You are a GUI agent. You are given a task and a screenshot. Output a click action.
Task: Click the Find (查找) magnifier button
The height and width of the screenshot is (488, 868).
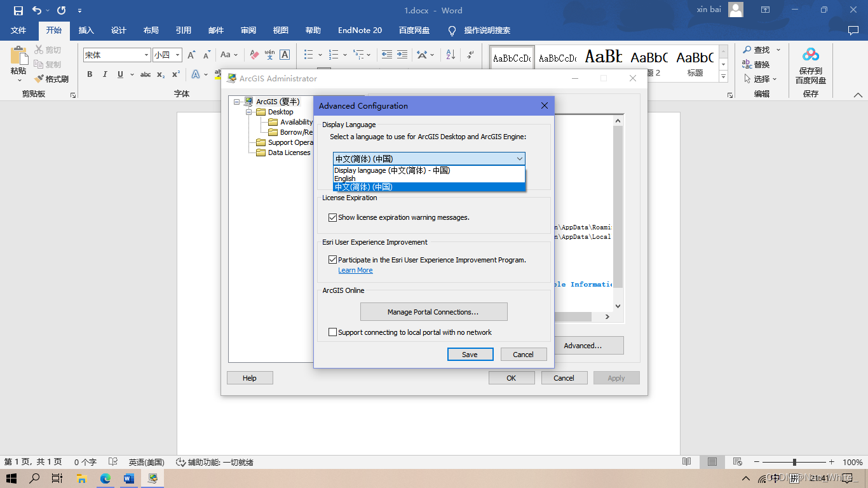(x=756, y=50)
